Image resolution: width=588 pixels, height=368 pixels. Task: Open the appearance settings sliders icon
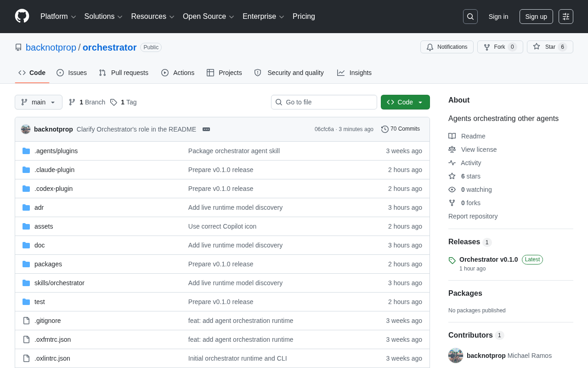coord(566,17)
